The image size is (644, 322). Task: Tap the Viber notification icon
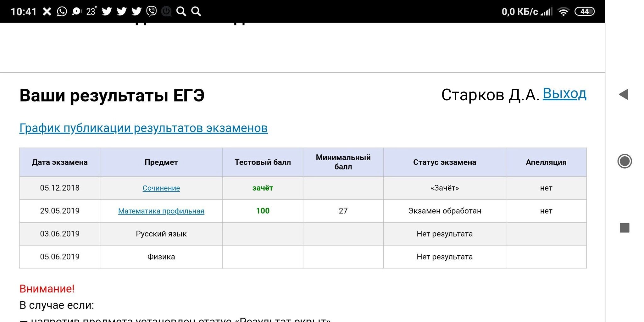(151, 12)
